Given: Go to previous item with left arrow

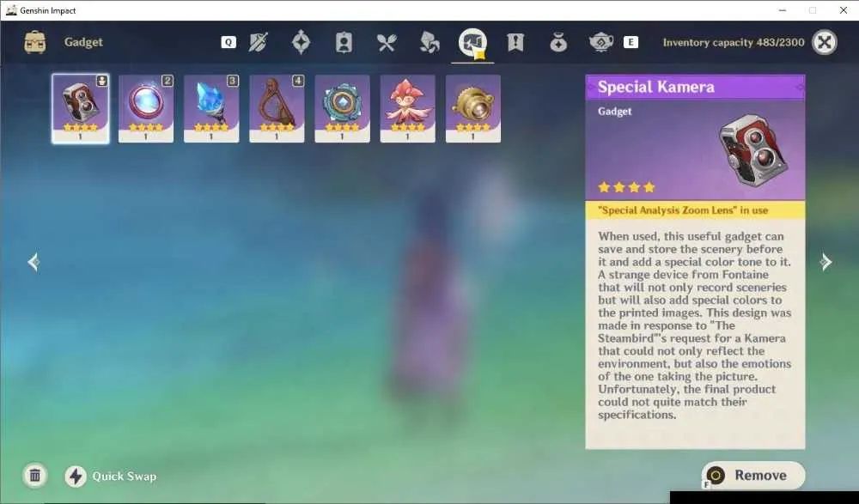Looking at the screenshot, I should 34,263.
